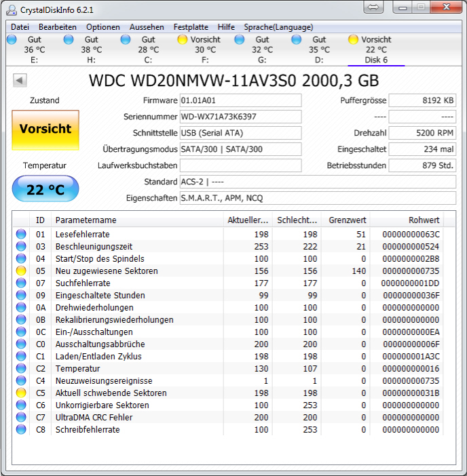Click the yellow Vorsicht health status button

coord(45,130)
